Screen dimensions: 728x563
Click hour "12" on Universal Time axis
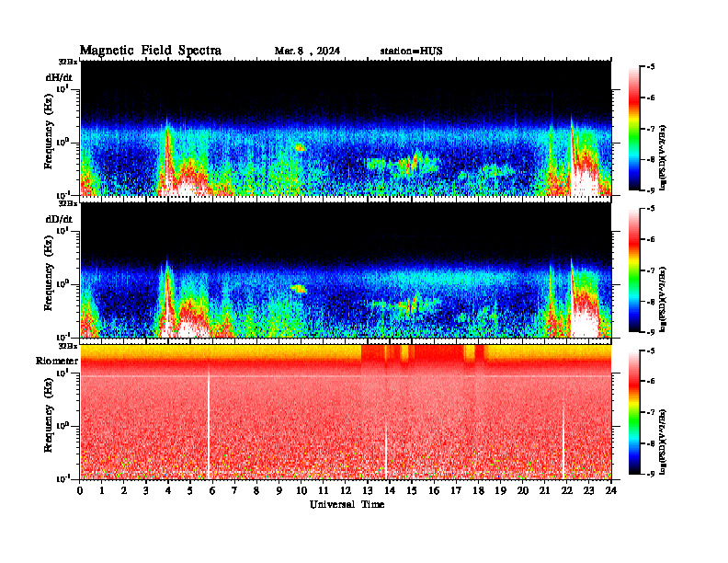coord(346,490)
